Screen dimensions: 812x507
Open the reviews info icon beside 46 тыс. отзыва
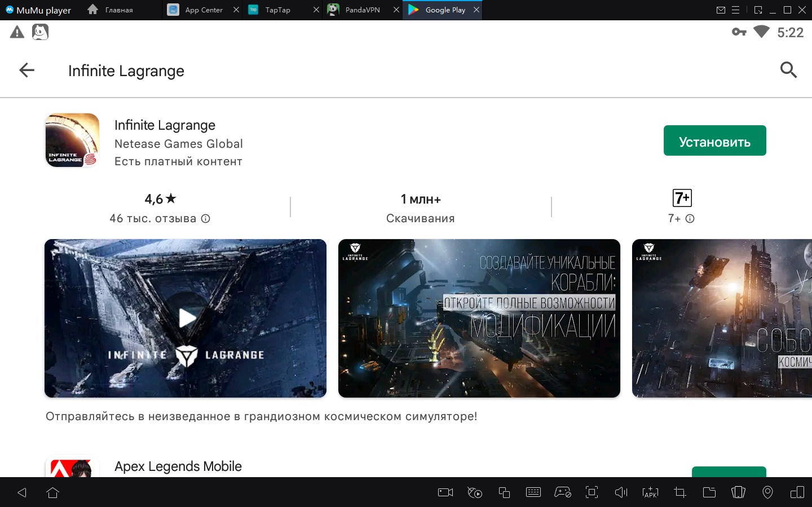tap(206, 219)
